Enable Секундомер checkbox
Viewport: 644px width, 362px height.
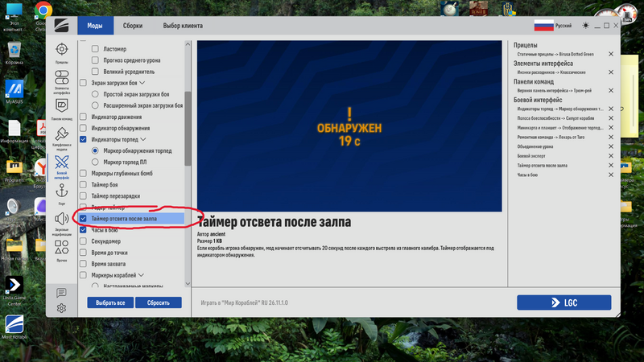click(83, 241)
